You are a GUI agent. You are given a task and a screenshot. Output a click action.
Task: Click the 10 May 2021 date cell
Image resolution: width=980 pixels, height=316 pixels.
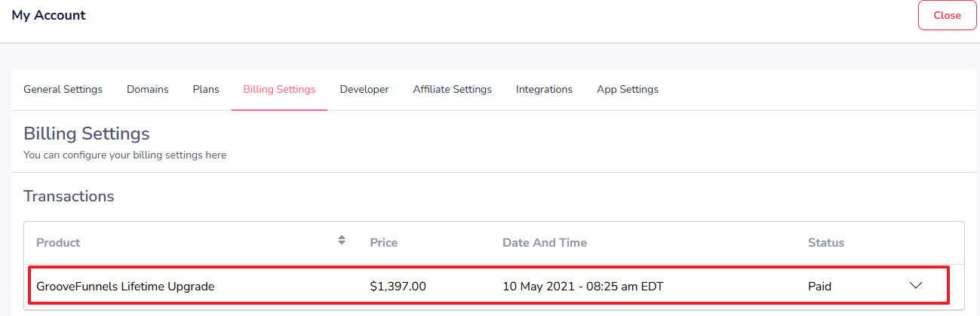pos(583,287)
